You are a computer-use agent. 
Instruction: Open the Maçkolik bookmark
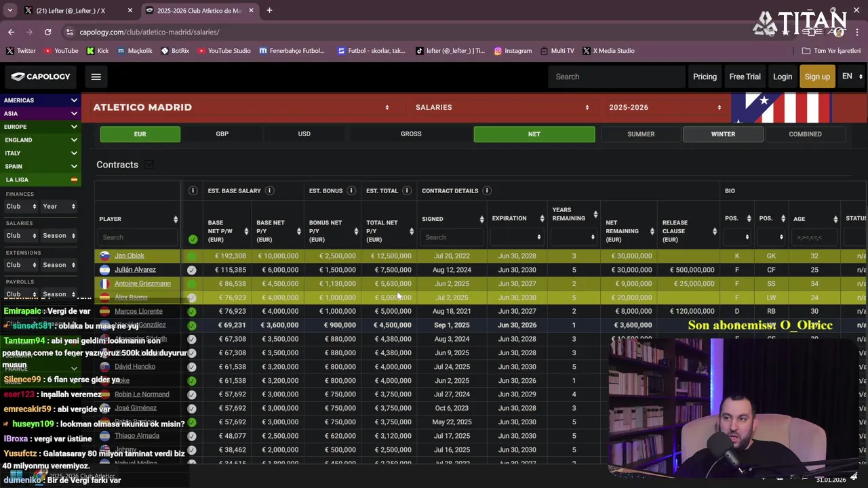pyautogui.click(x=135, y=51)
